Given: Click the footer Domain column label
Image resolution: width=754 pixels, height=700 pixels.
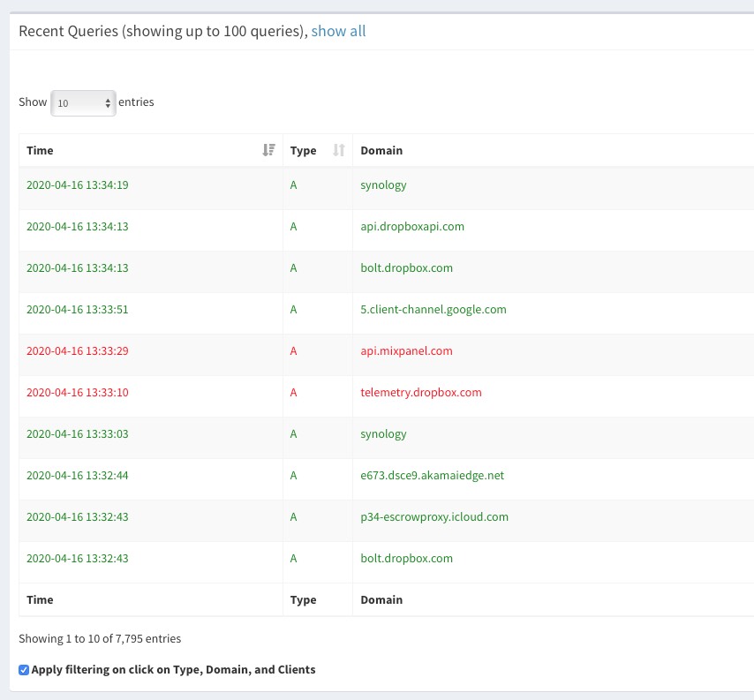Looking at the screenshot, I should tap(381, 599).
